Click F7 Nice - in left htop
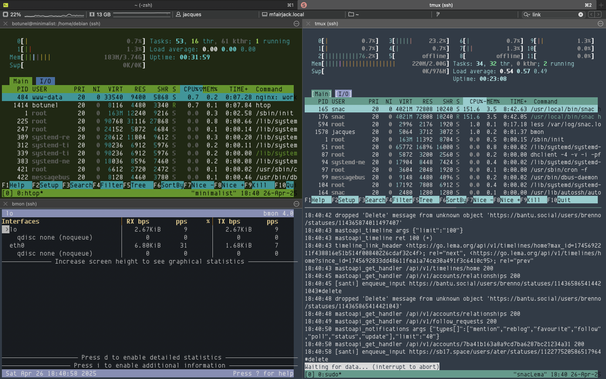The height and width of the screenshot is (379, 606). pyautogui.click(x=199, y=185)
